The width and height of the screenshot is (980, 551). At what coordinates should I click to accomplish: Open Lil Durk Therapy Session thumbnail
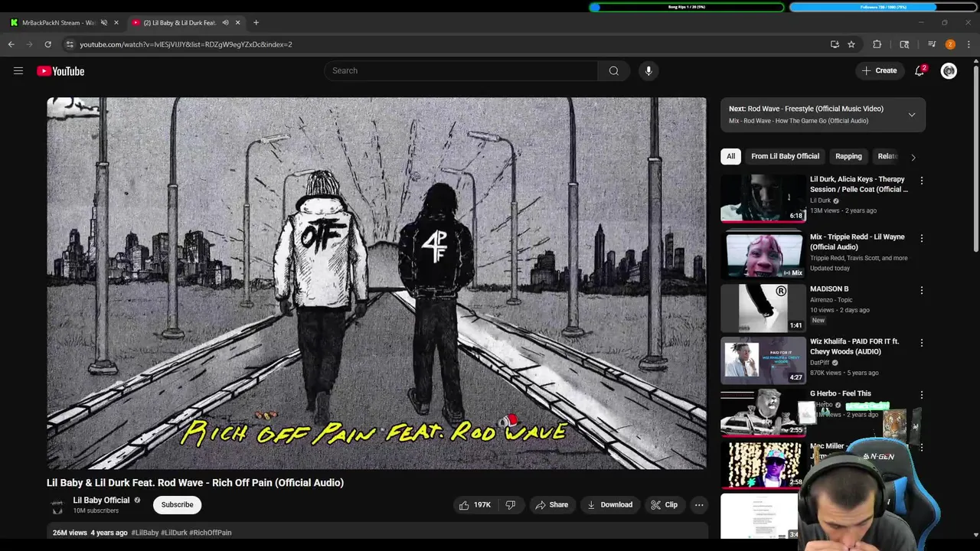click(x=763, y=198)
